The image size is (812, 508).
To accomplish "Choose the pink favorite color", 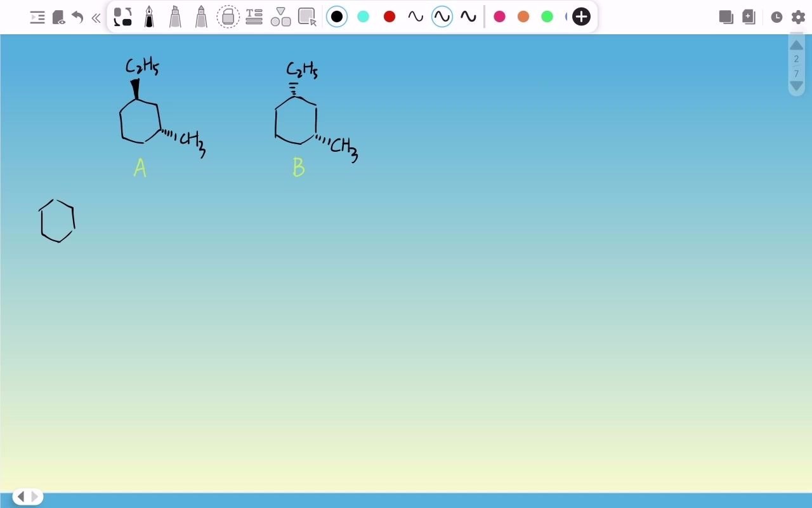I will coord(499,17).
